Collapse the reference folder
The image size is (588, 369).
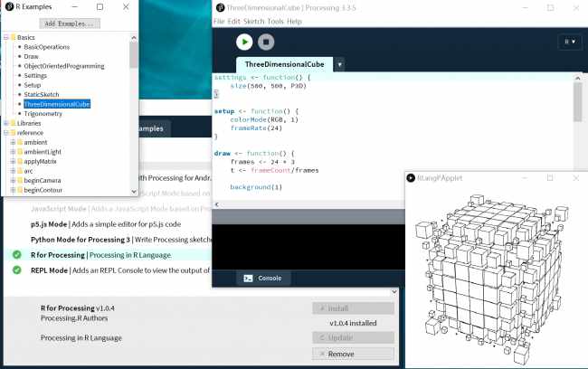pyautogui.click(x=6, y=133)
